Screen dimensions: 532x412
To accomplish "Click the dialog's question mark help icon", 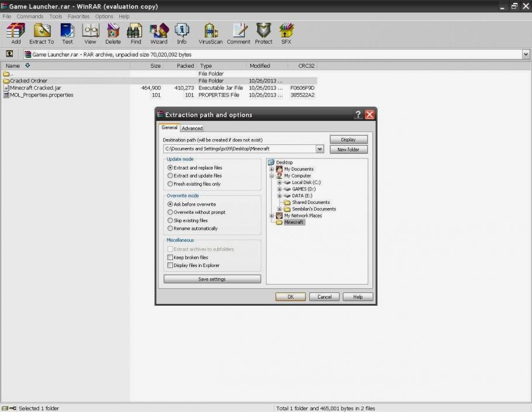I will tap(358, 115).
